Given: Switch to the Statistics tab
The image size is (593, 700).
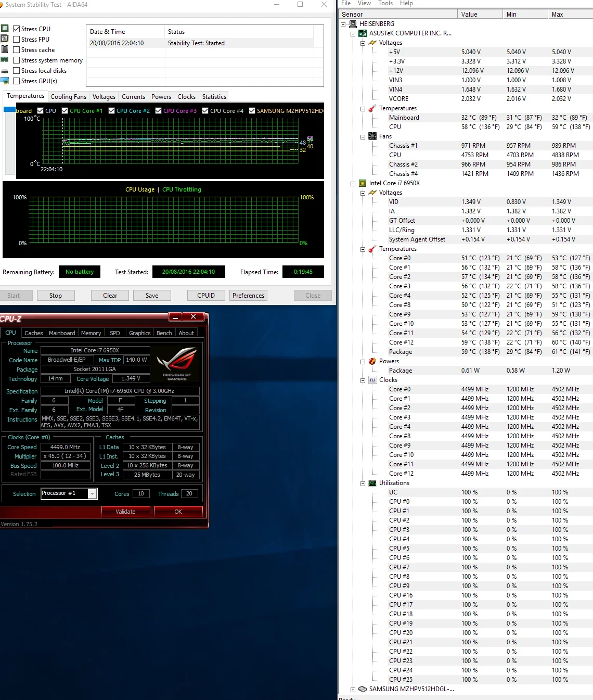Looking at the screenshot, I should coord(214,97).
